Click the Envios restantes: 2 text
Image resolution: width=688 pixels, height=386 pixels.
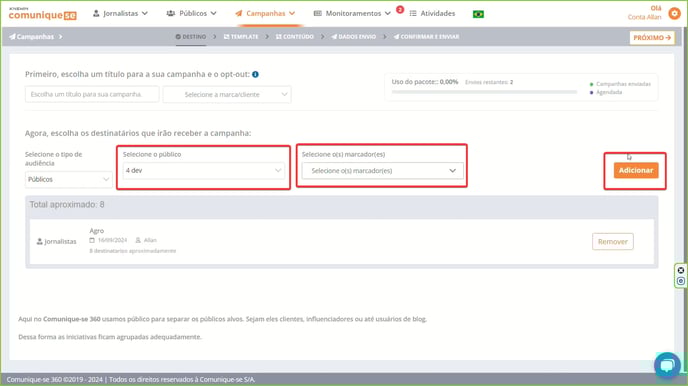point(489,82)
